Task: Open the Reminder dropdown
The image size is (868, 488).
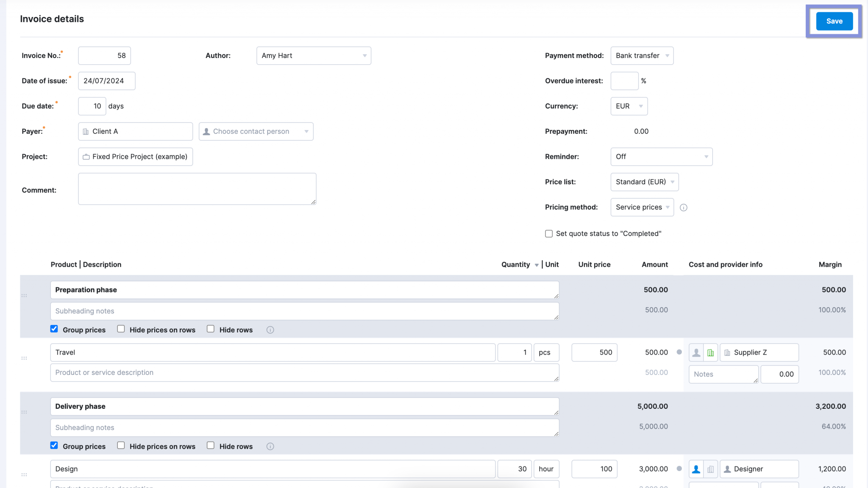Action: coord(661,156)
